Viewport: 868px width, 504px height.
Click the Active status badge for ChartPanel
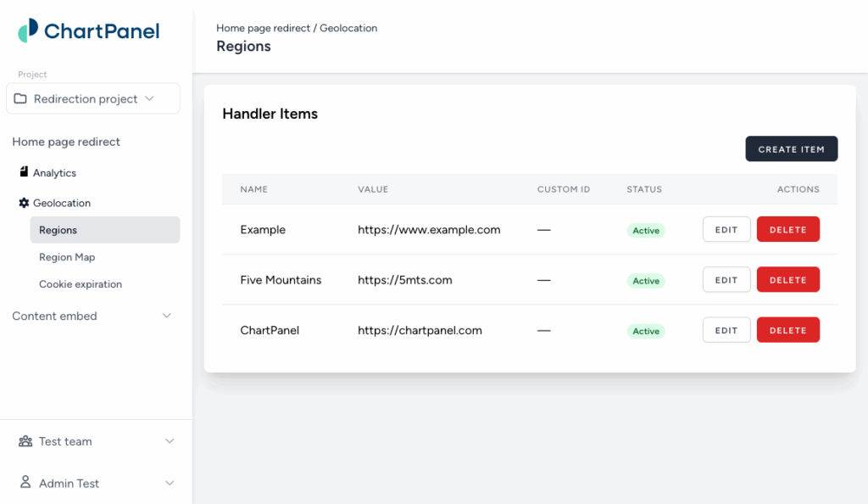coord(646,331)
